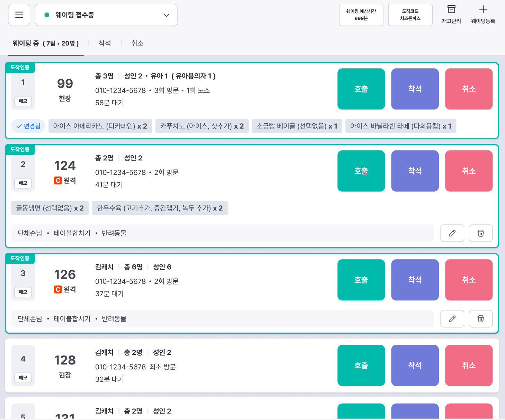The width and height of the screenshot is (505, 420).
Task: Open 메모 for waiting number 128
Action: pos(23,378)
